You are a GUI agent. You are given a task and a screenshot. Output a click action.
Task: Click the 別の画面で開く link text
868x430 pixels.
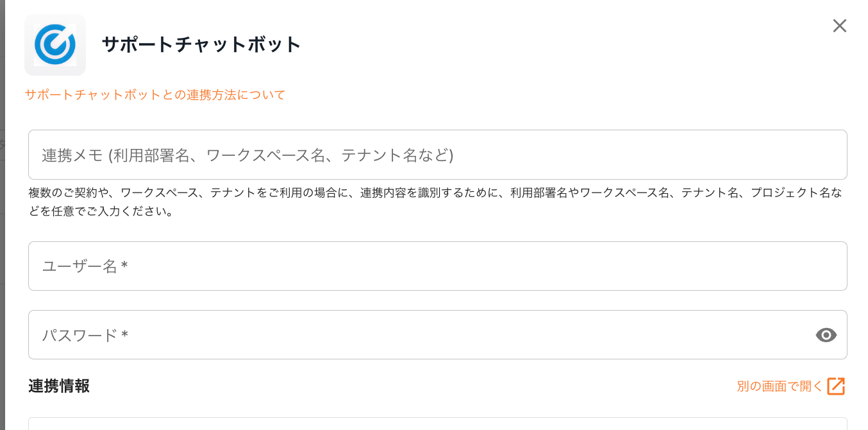coord(780,386)
